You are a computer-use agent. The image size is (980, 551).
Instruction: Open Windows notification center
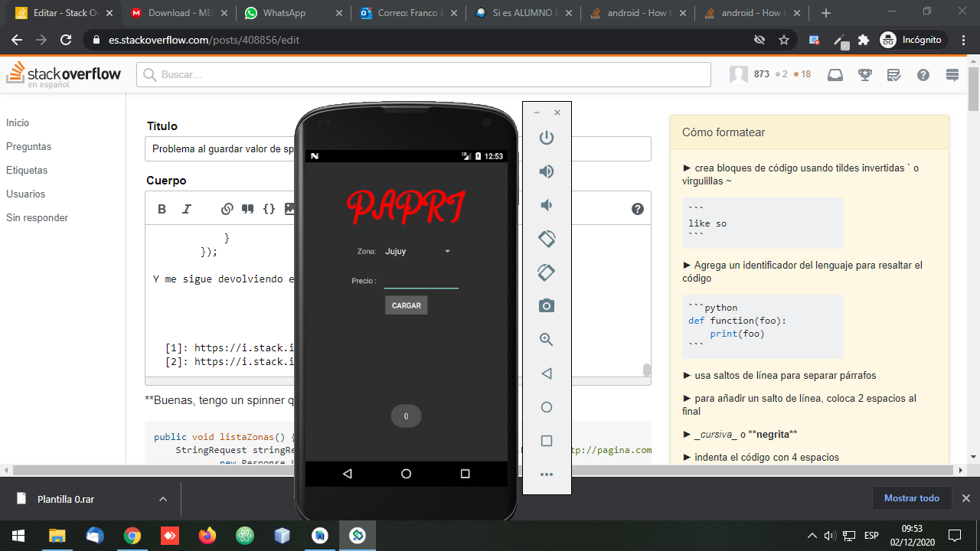pyautogui.click(x=955, y=535)
